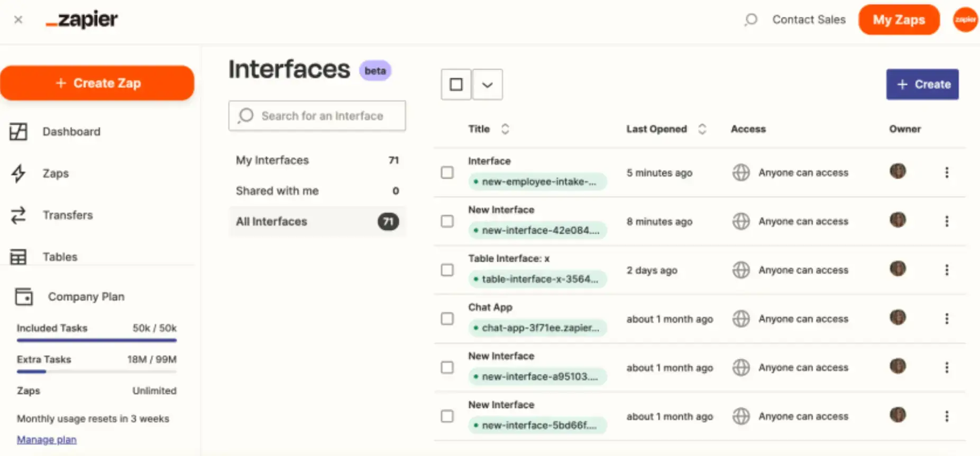Open the Manage plan link
The image size is (980, 456).
pos(47,440)
